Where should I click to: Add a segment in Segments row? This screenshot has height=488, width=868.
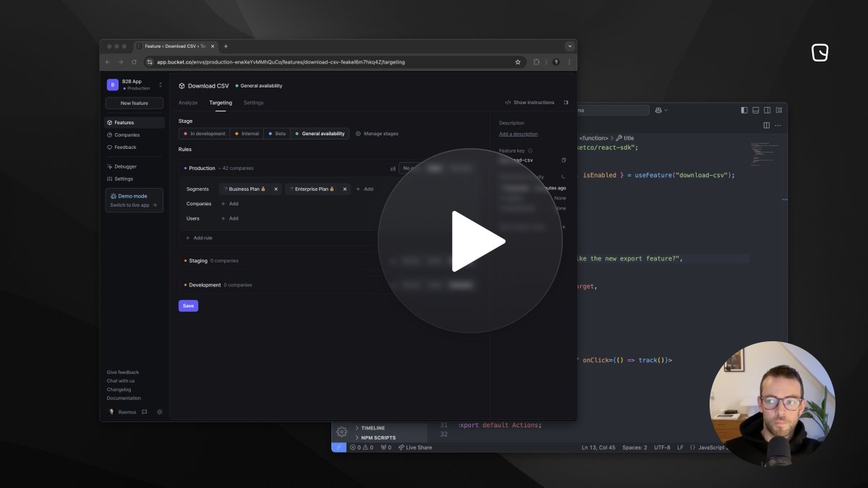click(x=365, y=189)
